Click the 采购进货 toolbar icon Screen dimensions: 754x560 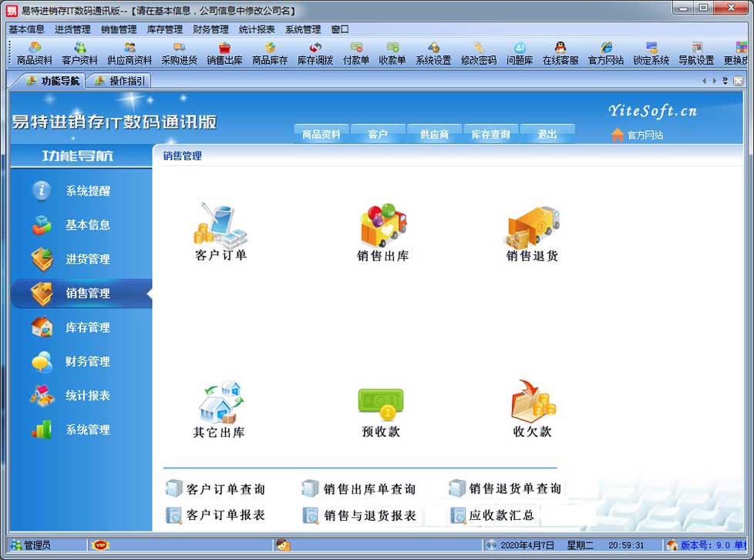coord(179,53)
